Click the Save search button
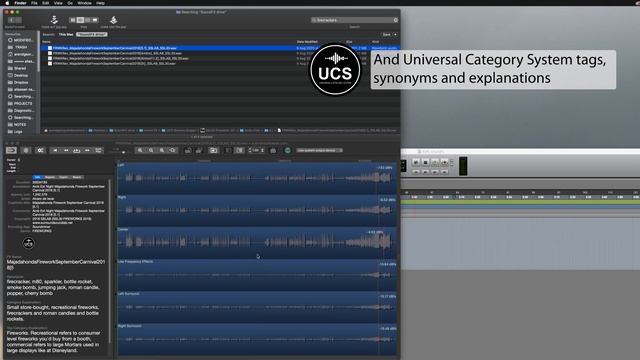The height and width of the screenshot is (360, 640). coord(386,35)
